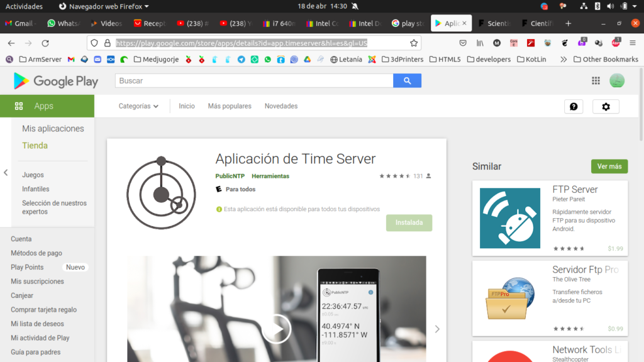Switch to the Videos tab
Screen dimensions: 644x362
click(106, 23)
